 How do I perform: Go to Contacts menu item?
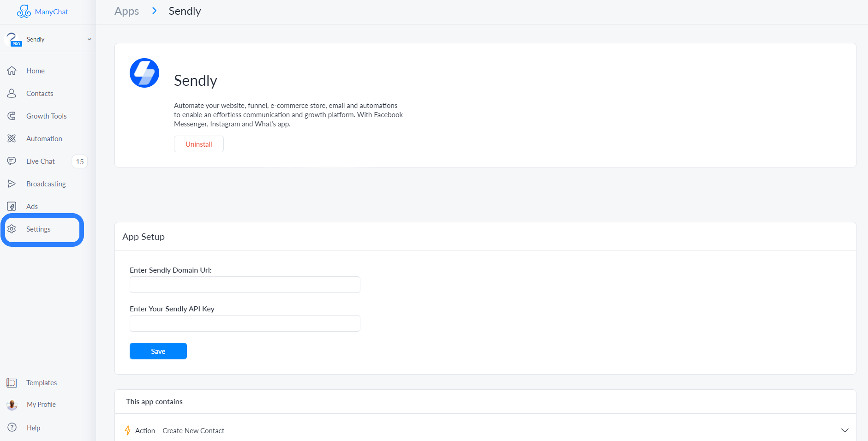(40, 93)
